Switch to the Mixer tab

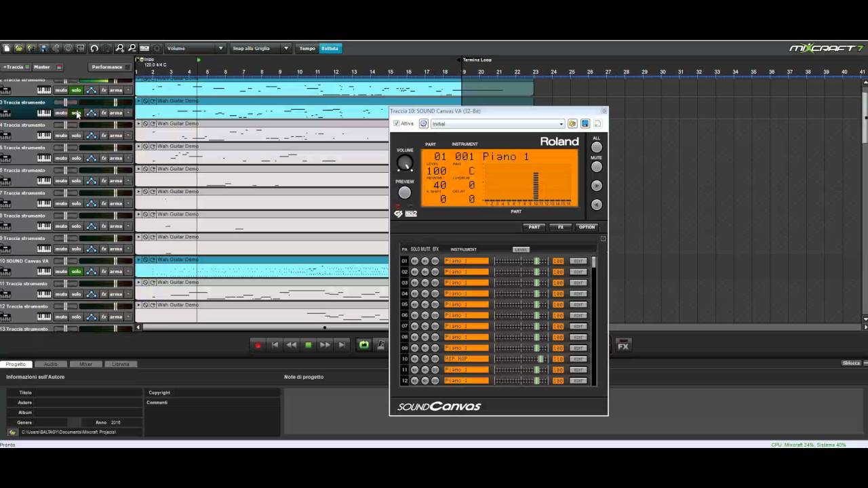pos(85,364)
